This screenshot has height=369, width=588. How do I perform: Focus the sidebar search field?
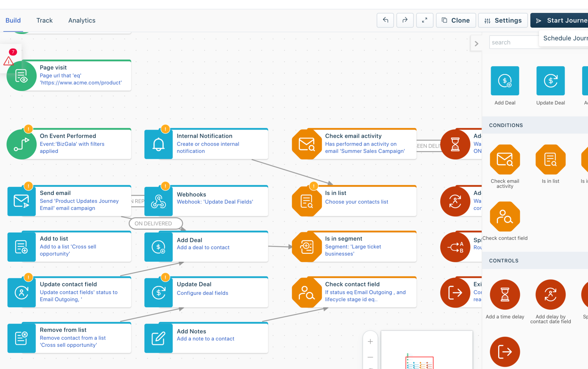[x=514, y=42]
